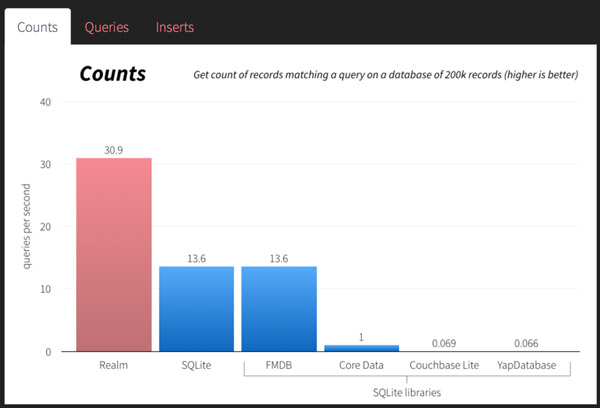Click the blue FMDB bar

(279, 308)
